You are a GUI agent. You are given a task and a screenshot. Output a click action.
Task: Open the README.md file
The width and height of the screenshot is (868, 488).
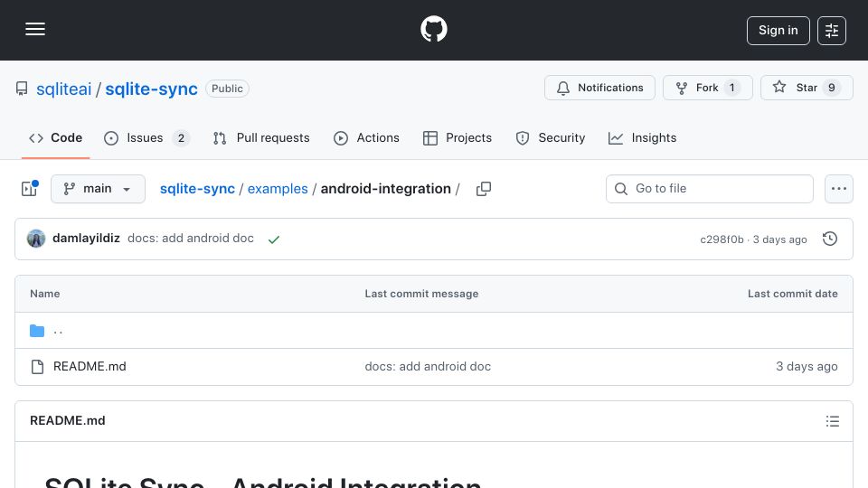coord(90,366)
